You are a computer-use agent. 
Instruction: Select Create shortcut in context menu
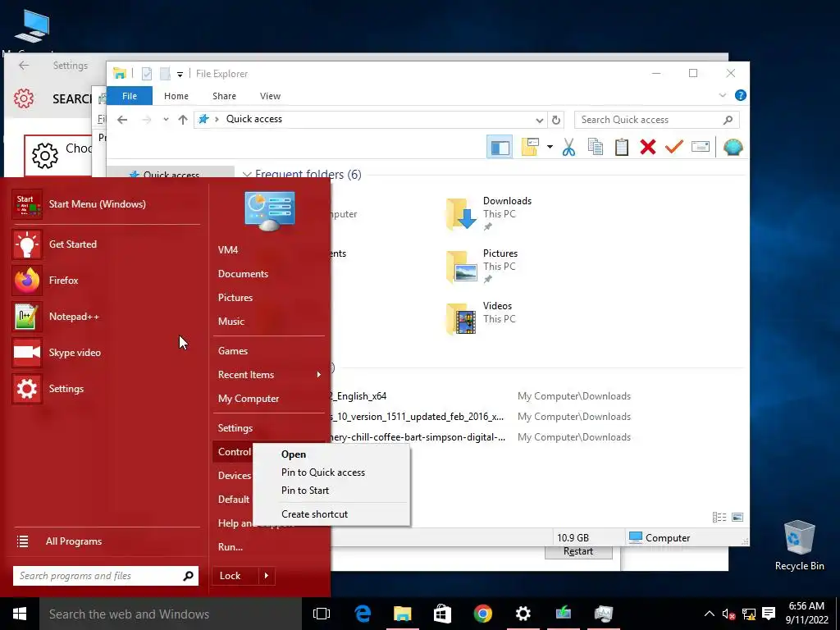click(331, 514)
